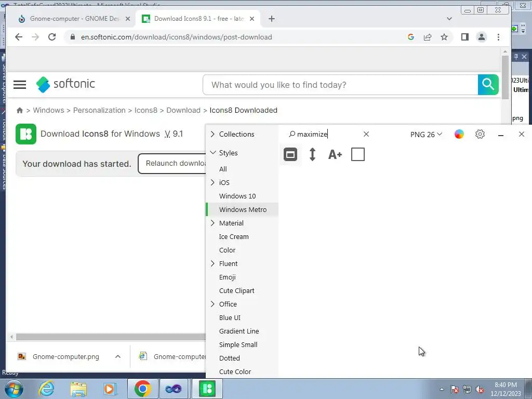This screenshot has height=399, width=532.
Task: Select the A+ increase font icon result
Action: 335,155
